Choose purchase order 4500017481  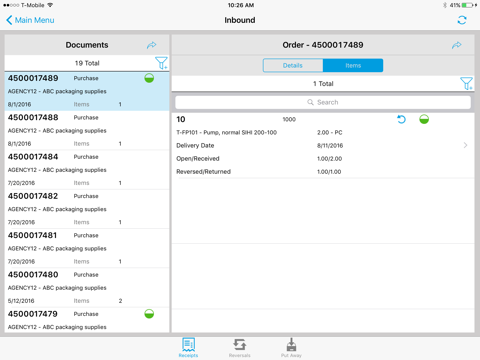pyautogui.click(x=87, y=248)
